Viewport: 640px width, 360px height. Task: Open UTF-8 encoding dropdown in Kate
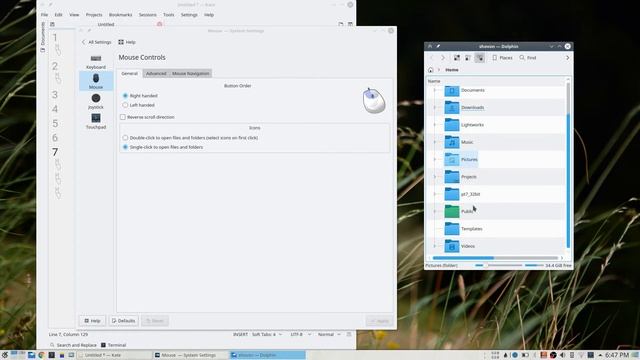(301, 334)
